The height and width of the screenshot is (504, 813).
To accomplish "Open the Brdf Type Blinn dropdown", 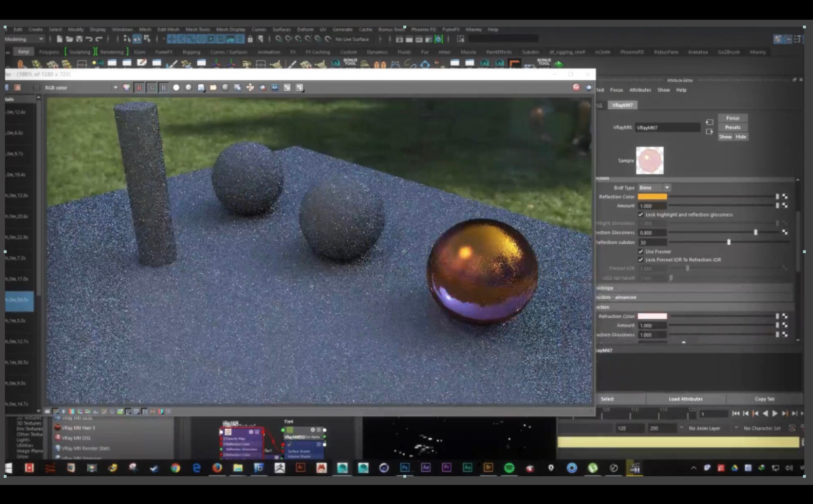I will pyautogui.click(x=654, y=188).
